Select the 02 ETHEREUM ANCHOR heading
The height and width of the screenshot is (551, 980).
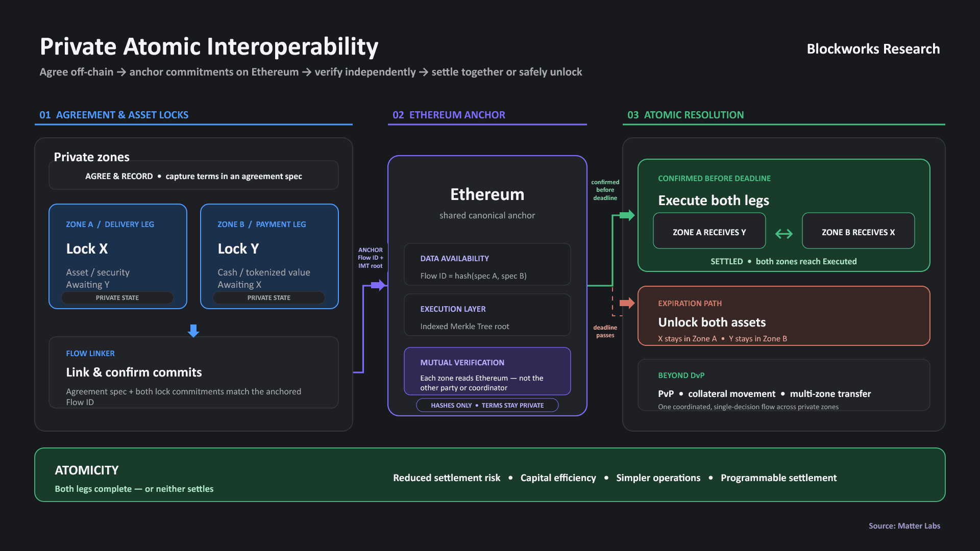tap(449, 115)
